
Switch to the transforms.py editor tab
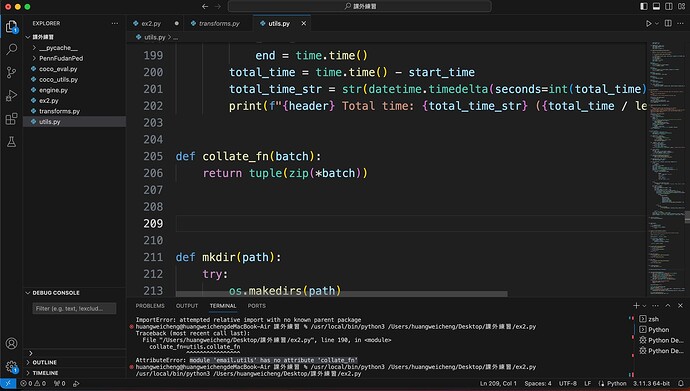coord(219,23)
